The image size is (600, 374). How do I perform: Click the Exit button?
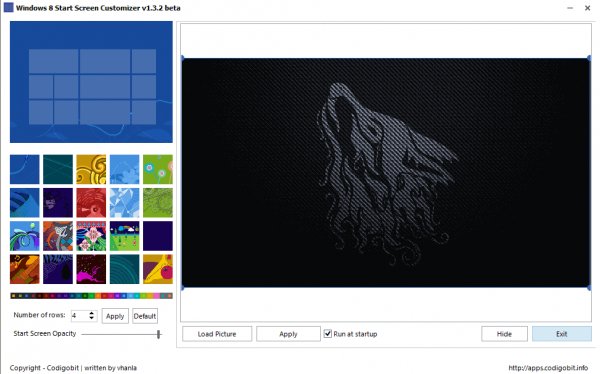pos(562,334)
